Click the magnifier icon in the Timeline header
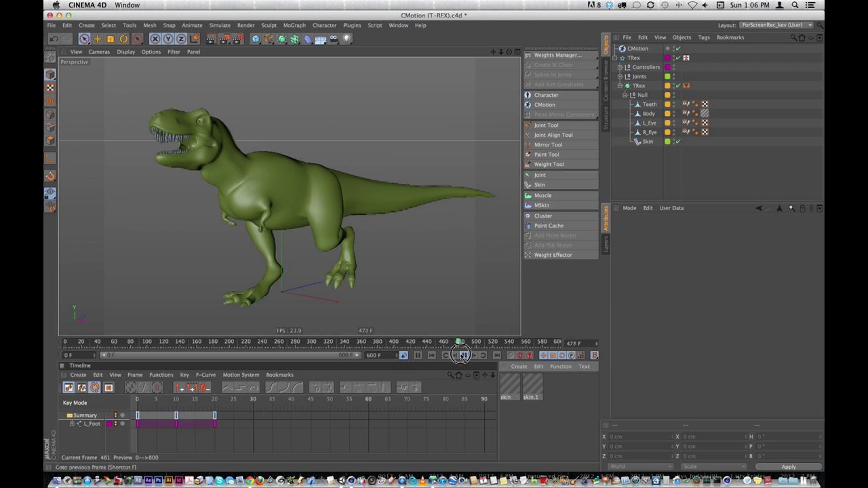The width and height of the screenshot is (868, 488). [450, 375]
